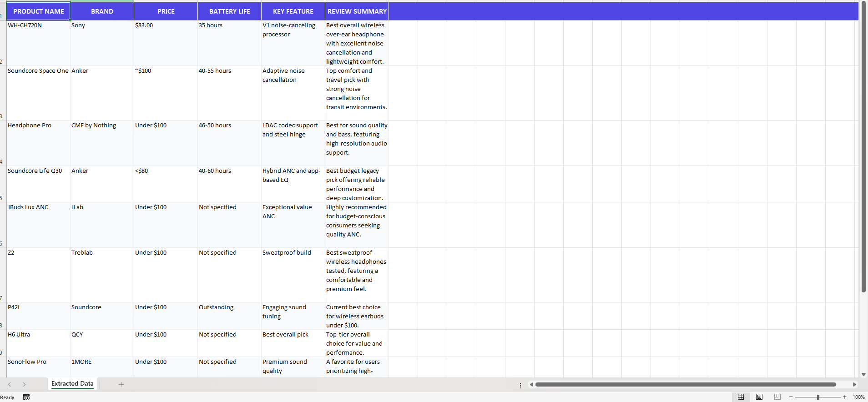Click horizontal scrollbar left arrow

(x=531, y=384)
